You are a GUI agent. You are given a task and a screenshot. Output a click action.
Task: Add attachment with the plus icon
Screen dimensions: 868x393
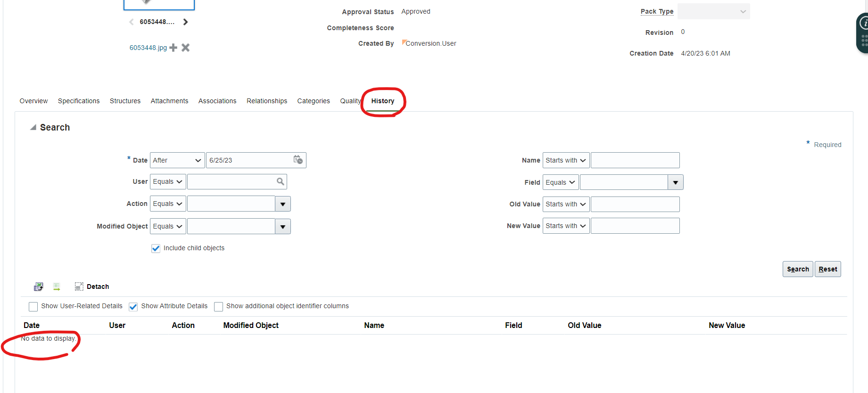click(x=174, y=48)
